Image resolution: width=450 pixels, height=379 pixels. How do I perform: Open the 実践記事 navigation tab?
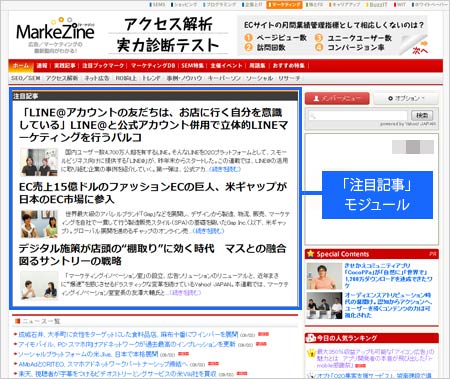(x=65, y=66)
